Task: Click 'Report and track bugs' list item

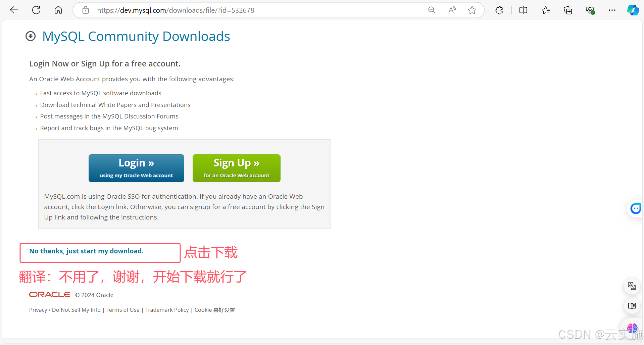Action: pos(109,128)
